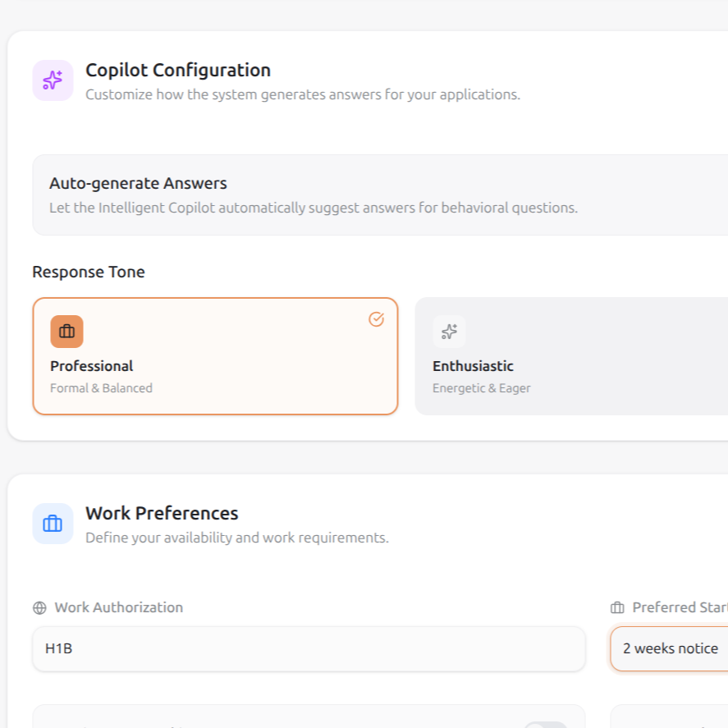728x728 pixels.
Task: Click the briefcase icon beside Preferred Start
Action: (x=617, y=608)
